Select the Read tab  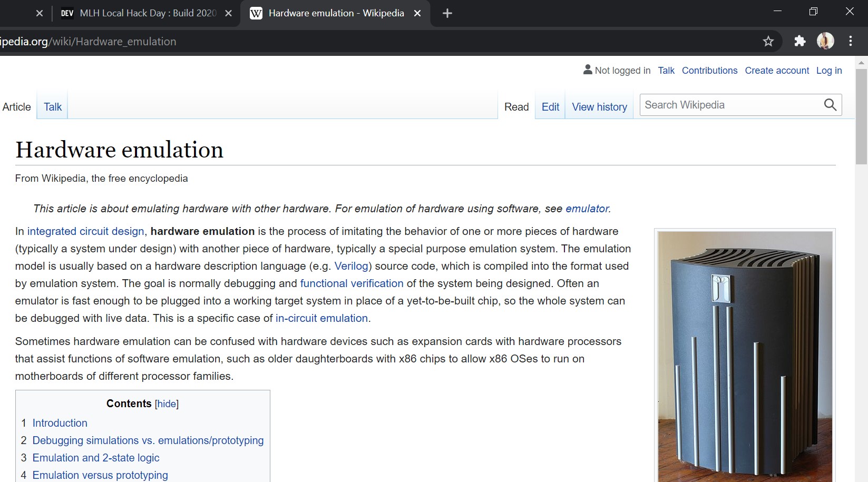coord(516,107)
